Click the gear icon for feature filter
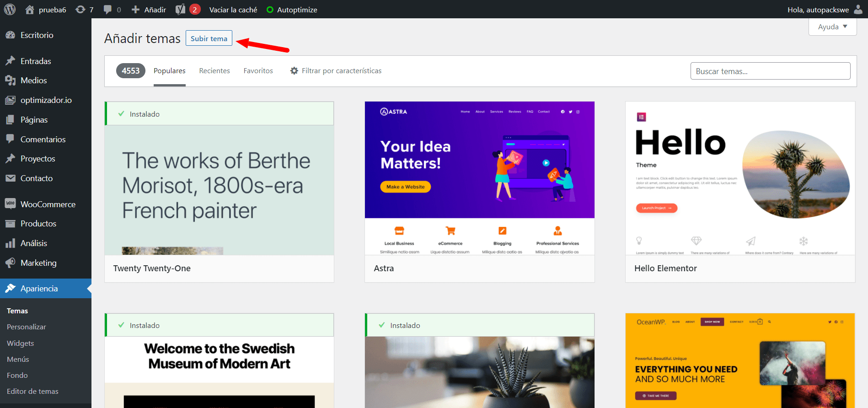868x408 pixels. pos(294,71)
